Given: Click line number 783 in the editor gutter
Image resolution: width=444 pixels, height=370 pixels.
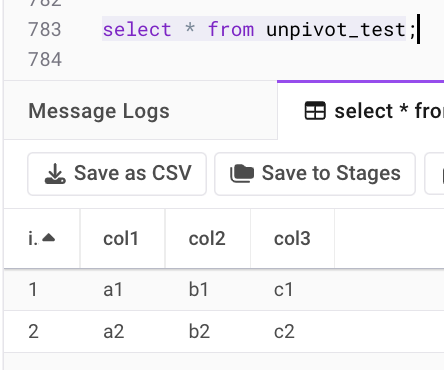Looking at the screenshot, I should [45, 29].
